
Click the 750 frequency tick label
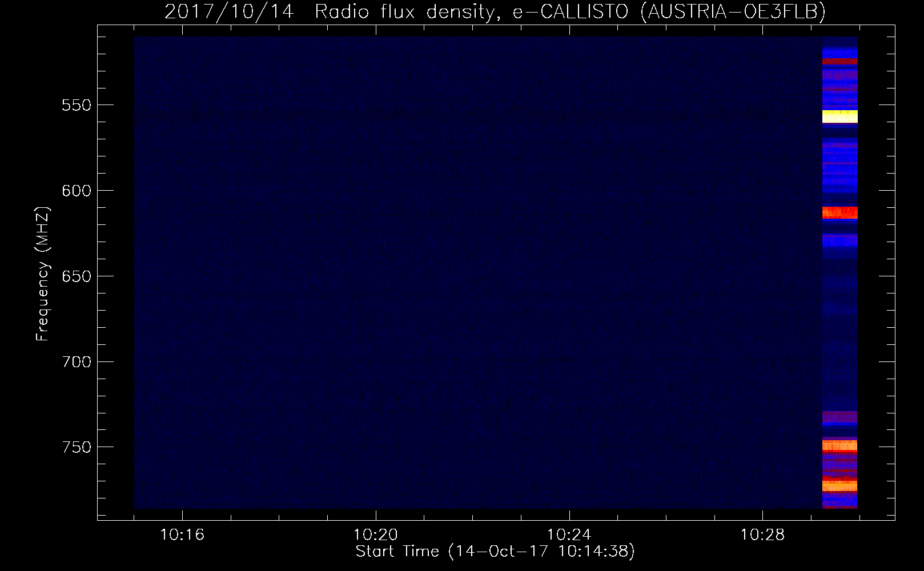click(x=77, y=448)
